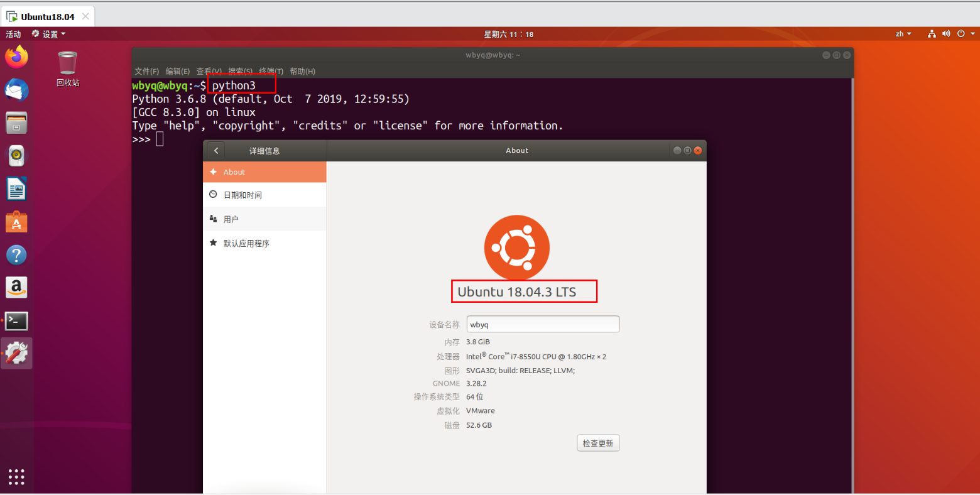Open the 用户 settings page
980x495 pixels.
(x=264, y=219)
